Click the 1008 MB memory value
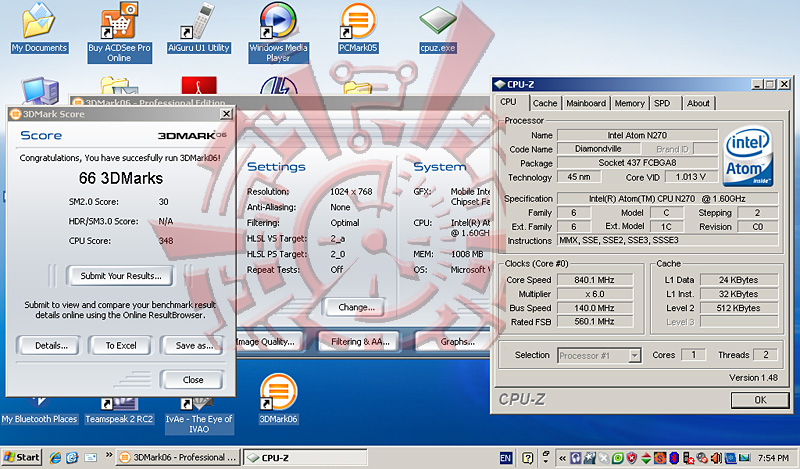The width and height of the screenshot is (800, 469). pyautogui.click(x=467, y=254)
